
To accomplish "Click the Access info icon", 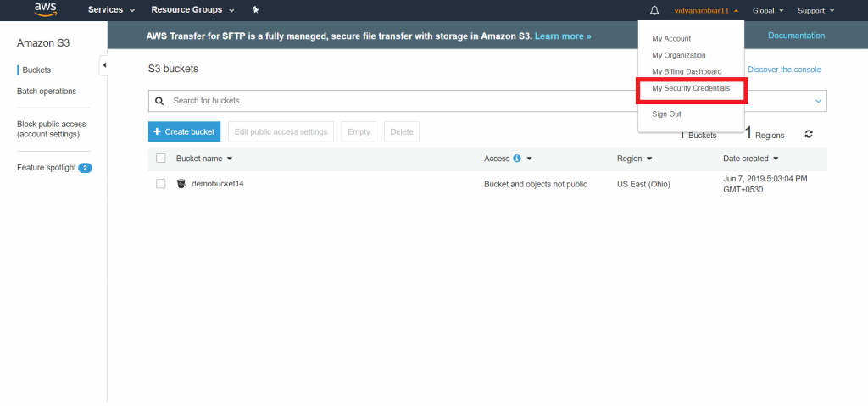I will click(517, 159).
